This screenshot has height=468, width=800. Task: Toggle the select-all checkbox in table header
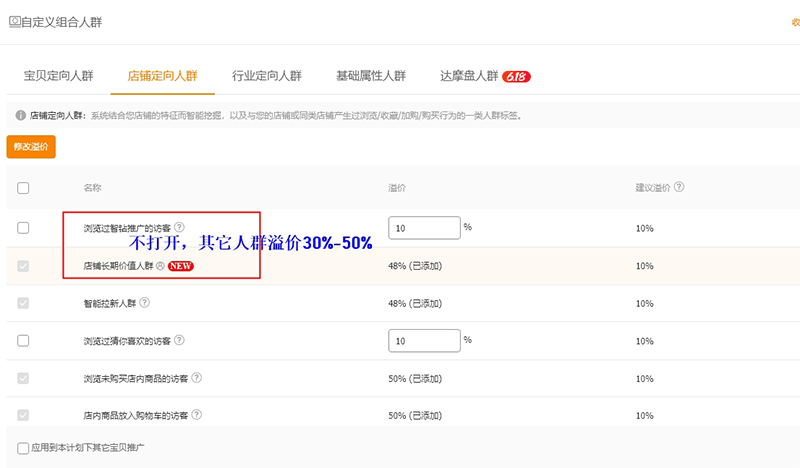tap(24, 188)
